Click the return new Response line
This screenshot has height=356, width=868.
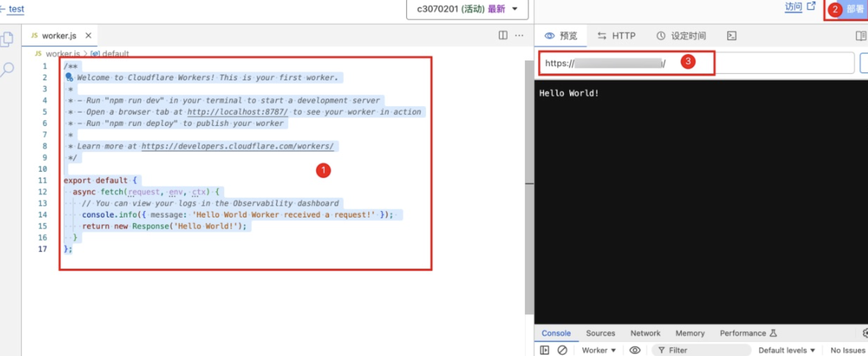tap(164, 226)
